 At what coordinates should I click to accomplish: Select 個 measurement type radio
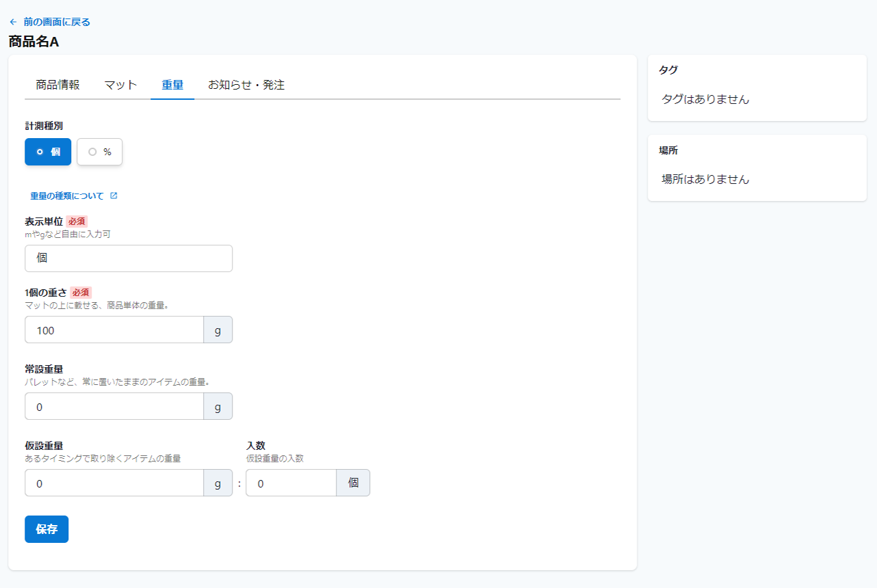tap(48, 152)
